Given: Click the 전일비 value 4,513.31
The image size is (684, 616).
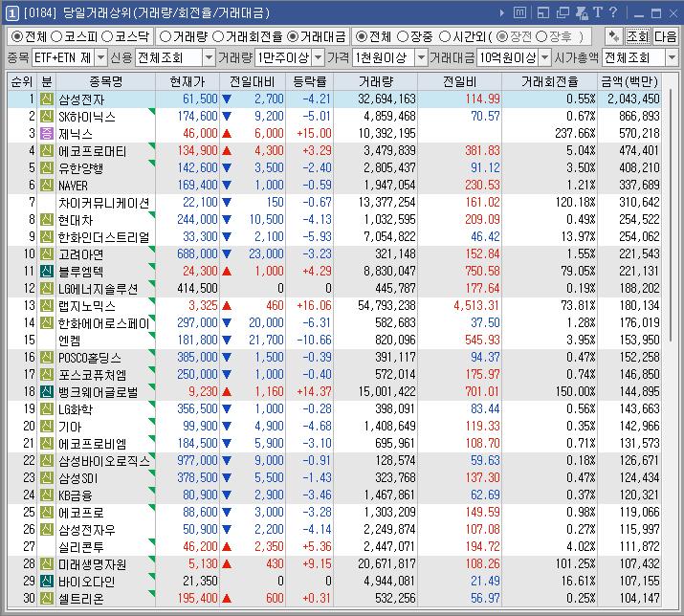Looking at the screenshot, I should [x=476, y=306].
